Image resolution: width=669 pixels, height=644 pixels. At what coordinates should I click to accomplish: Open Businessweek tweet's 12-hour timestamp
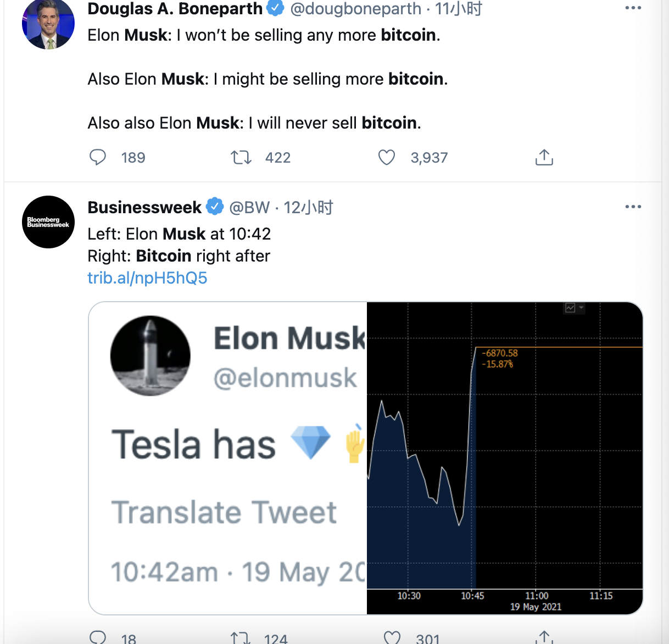(308, 207)
